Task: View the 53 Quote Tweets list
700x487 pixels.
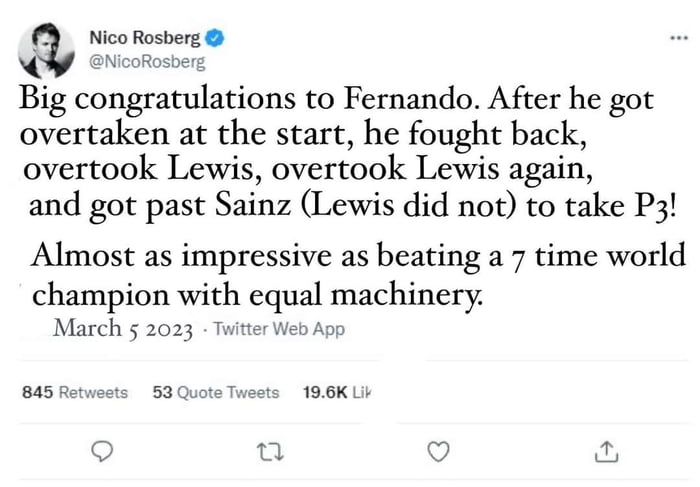Action: pos(216,392)
